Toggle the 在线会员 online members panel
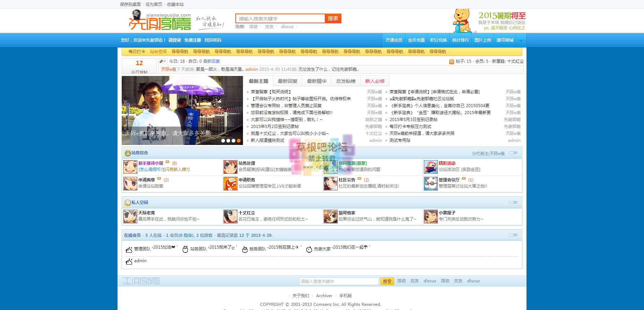 coord(513,235)
